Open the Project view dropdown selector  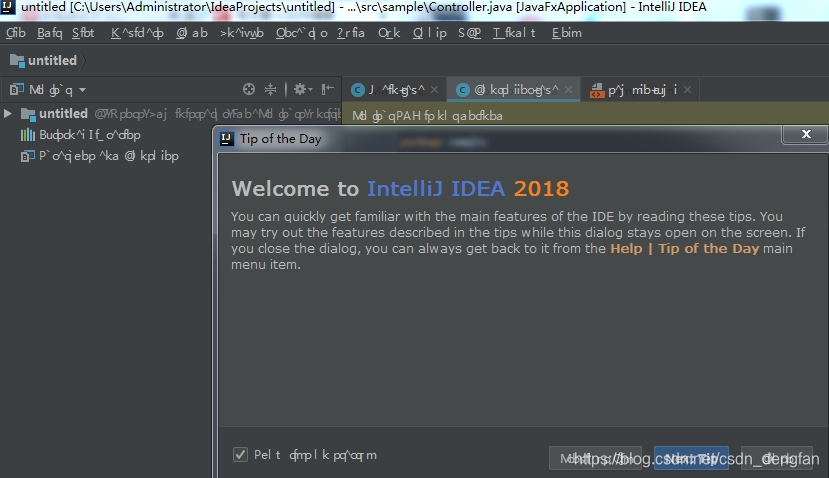pyautogui.click(x=58, y=90)
